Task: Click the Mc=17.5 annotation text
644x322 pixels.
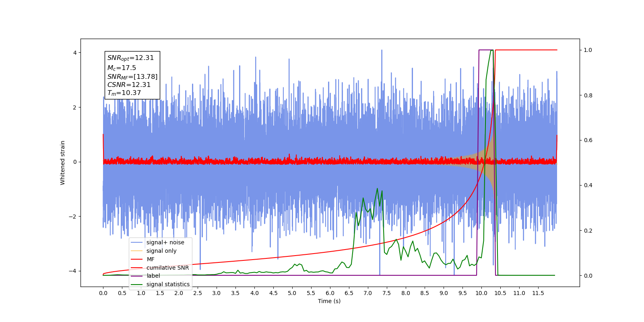Action: tap(122, 68)
